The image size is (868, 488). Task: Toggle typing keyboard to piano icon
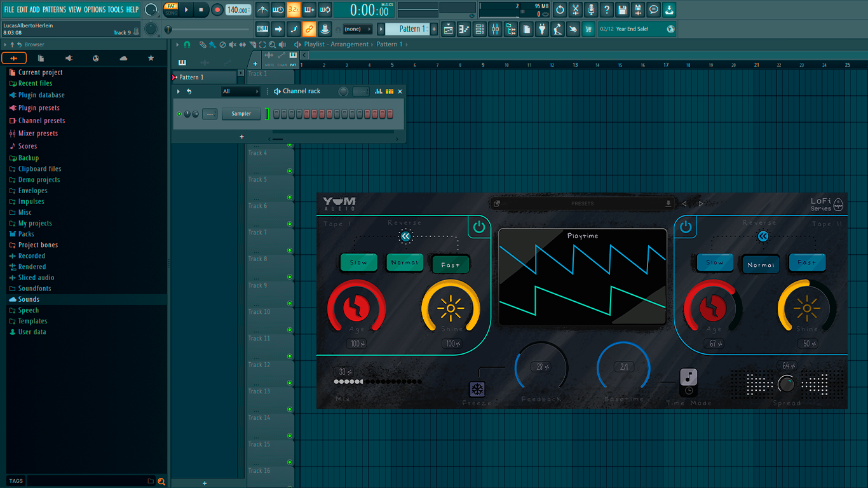coord(262,29)
